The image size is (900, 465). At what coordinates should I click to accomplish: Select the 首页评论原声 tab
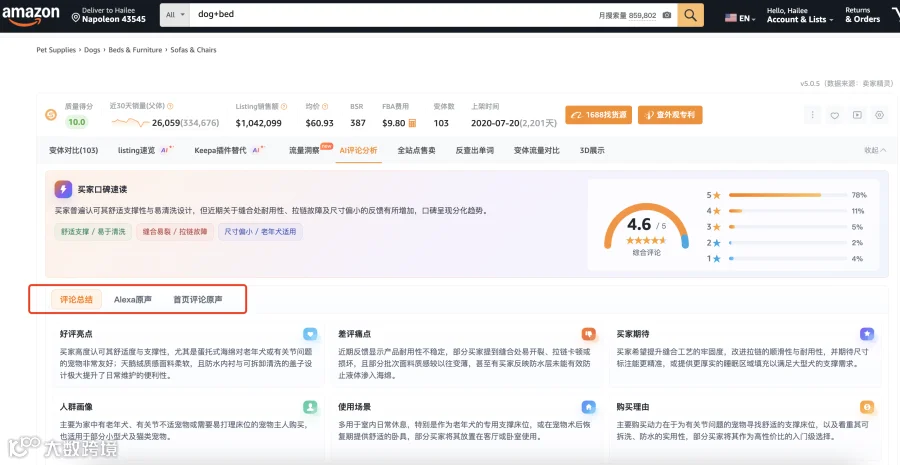click(198, 299)
